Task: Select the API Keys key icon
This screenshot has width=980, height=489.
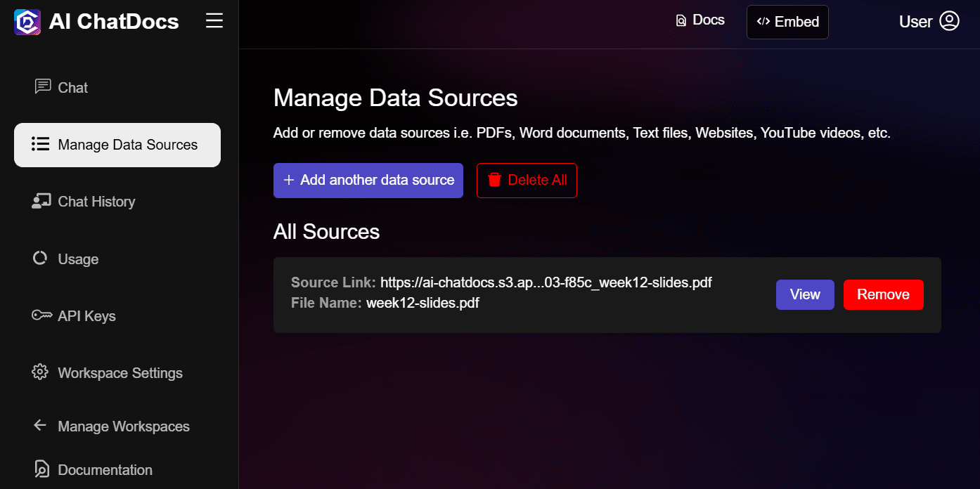Action: coord(41,315)
